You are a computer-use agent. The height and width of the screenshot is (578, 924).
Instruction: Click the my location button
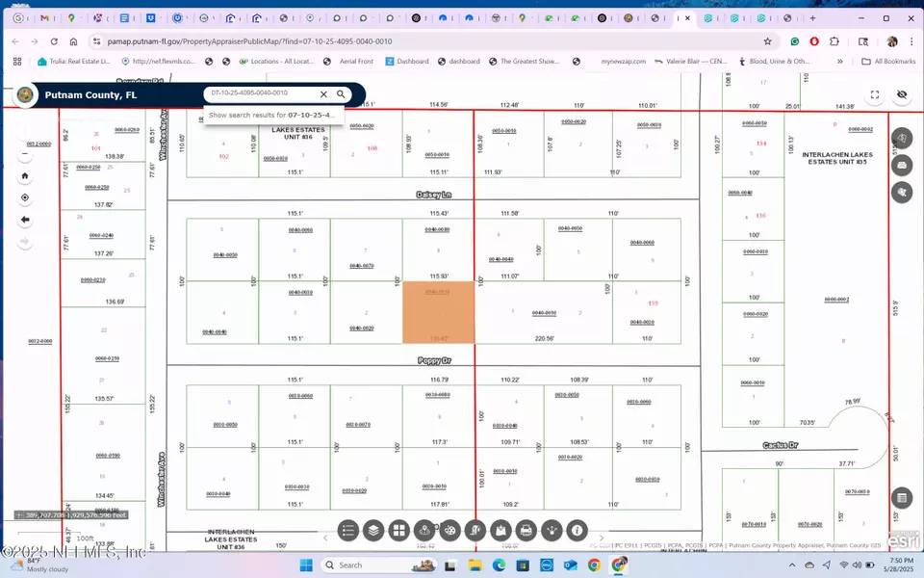tap(25, 197)
